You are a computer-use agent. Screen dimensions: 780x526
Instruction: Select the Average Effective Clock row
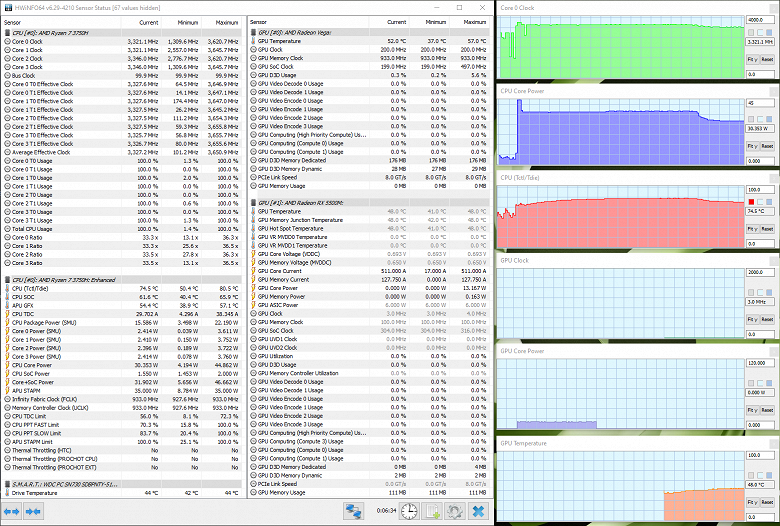tap(121, 152)
